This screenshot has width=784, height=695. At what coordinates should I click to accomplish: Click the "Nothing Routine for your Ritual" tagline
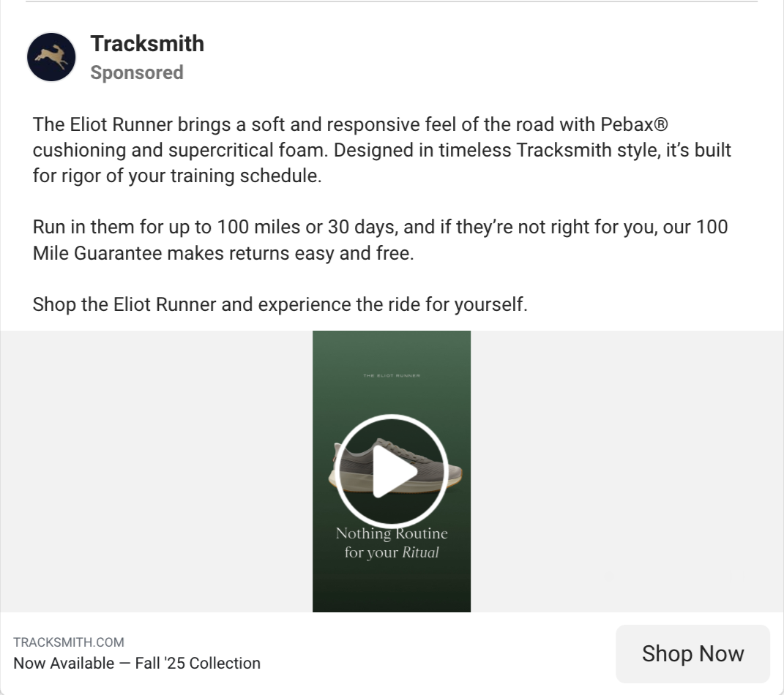pyautogui.click(x=392, y=543)
